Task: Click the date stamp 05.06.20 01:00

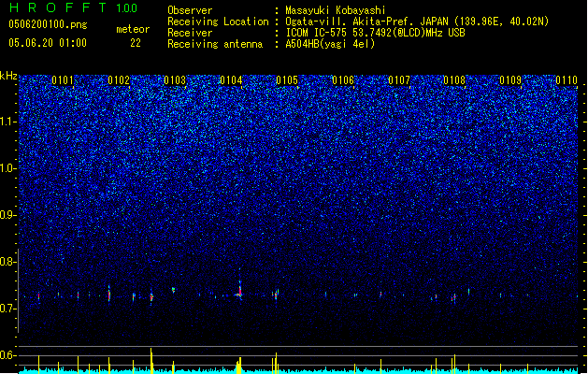Action: pyautogui.click(x=48, y=43)
